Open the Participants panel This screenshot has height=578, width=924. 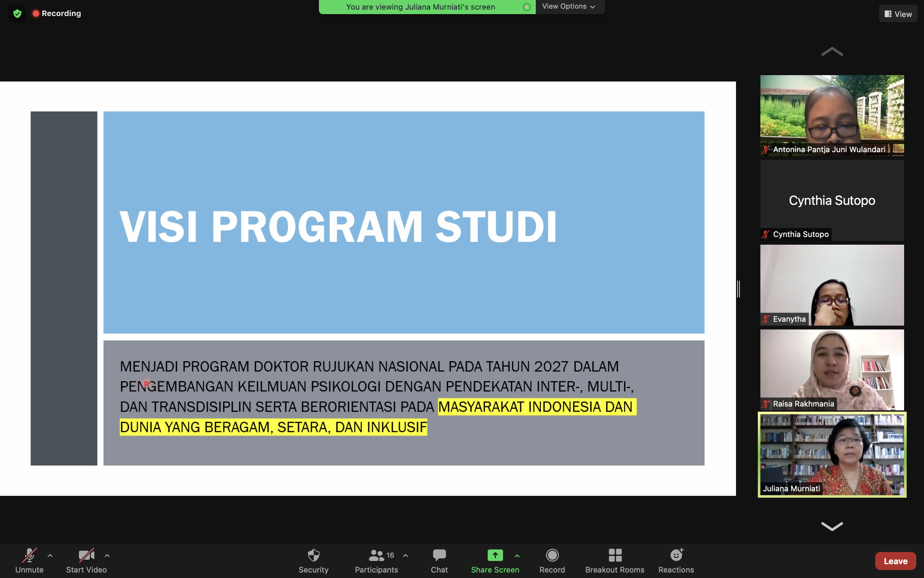(376, 561)
